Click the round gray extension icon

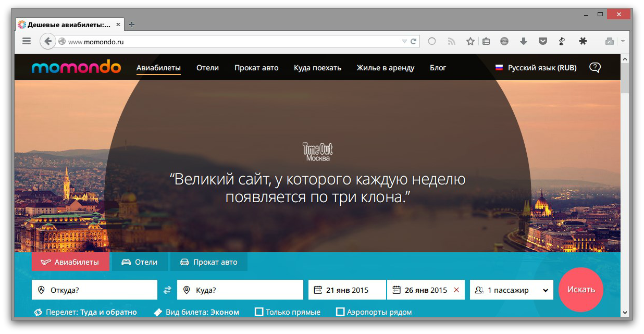(505, 41)
